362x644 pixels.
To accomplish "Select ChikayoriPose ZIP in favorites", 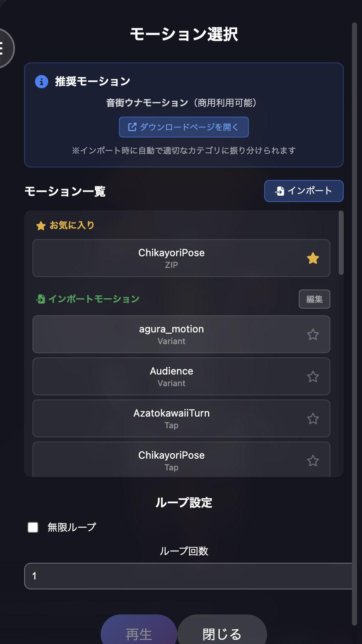I will [x=171, y=258].
